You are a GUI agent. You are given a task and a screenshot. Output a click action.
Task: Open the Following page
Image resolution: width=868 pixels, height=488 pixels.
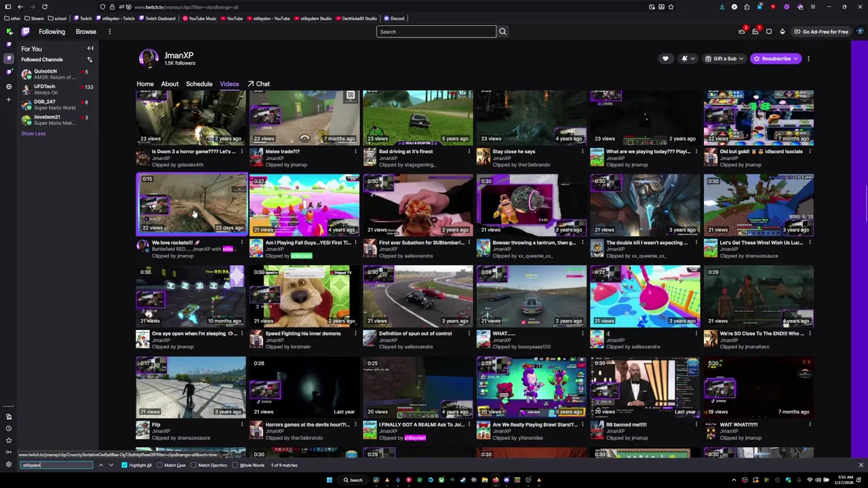coord(52,32)
